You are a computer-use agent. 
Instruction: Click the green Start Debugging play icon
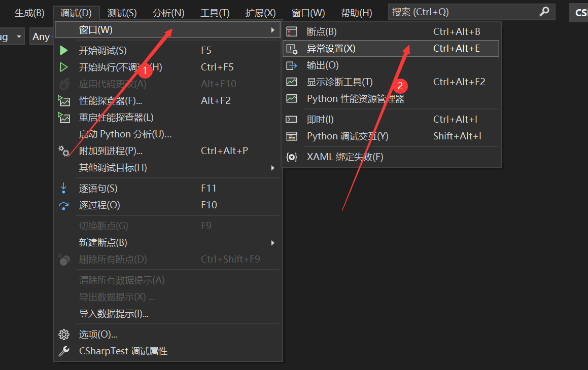pos(63,50)
